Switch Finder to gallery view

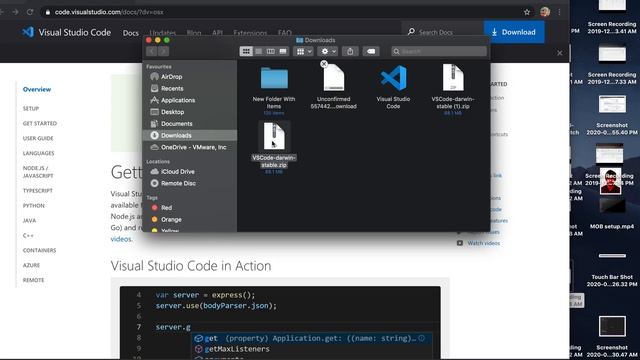click(283, 51)
